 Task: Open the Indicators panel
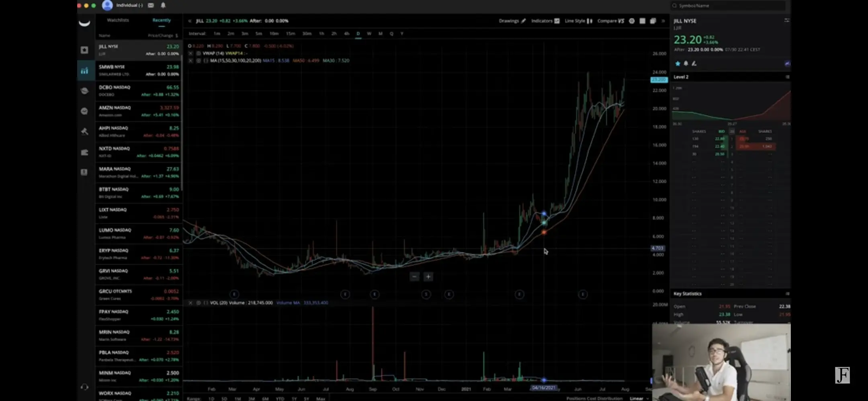coord(545,21)
